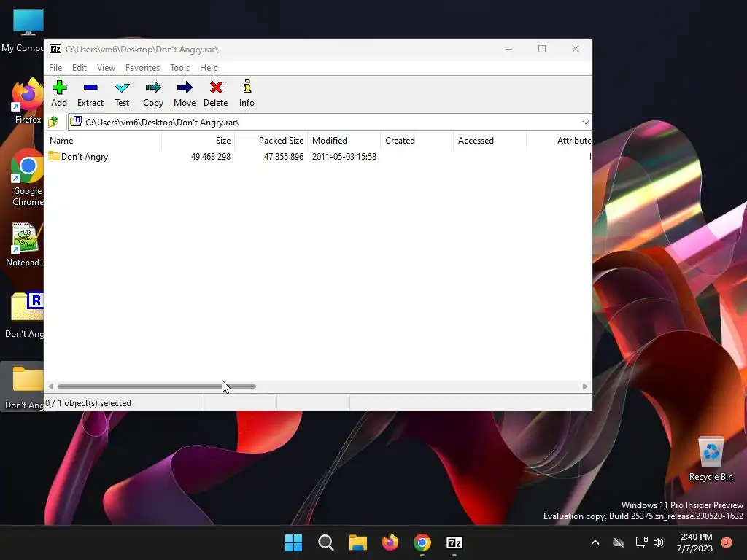The width and height of the screenshot is (747, 560).
Task: Click the packed size 47 855 896
Action: 284,157
